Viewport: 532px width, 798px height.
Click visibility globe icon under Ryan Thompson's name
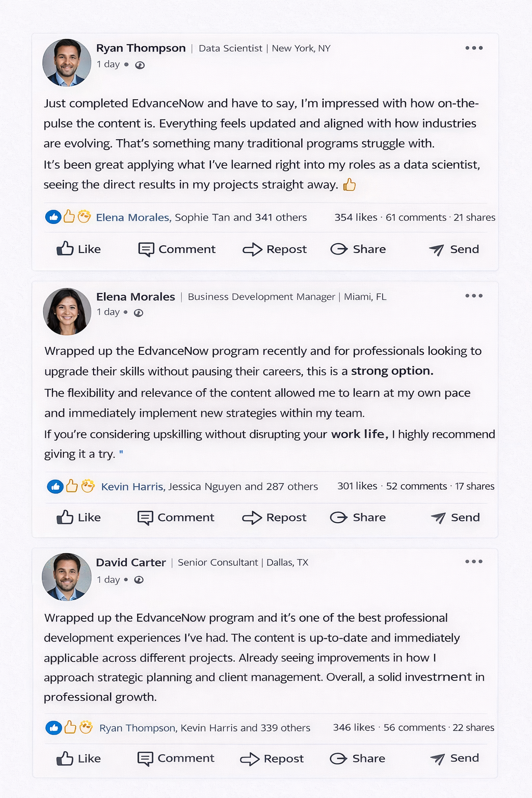click(x=140, y=65)
